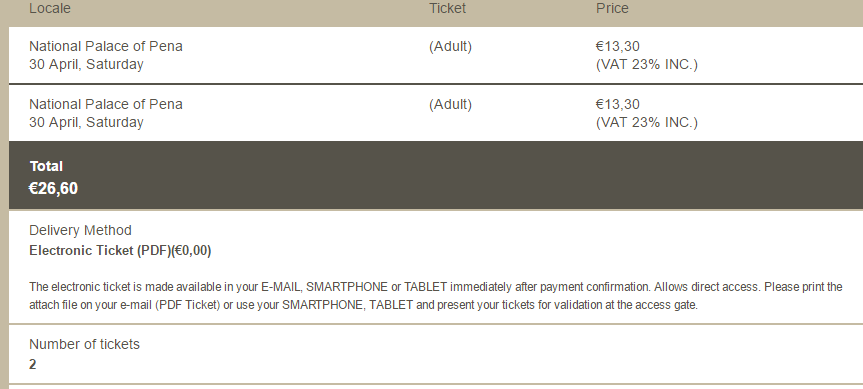Click the ticket count value 2

[x=32, y=364]
